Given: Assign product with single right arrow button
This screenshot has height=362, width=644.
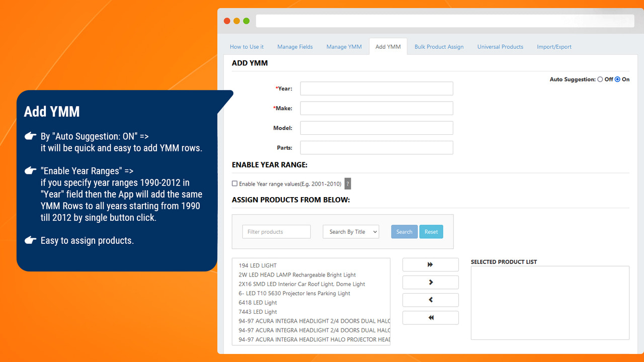Looking at the screenshot, I should point(430,282).
